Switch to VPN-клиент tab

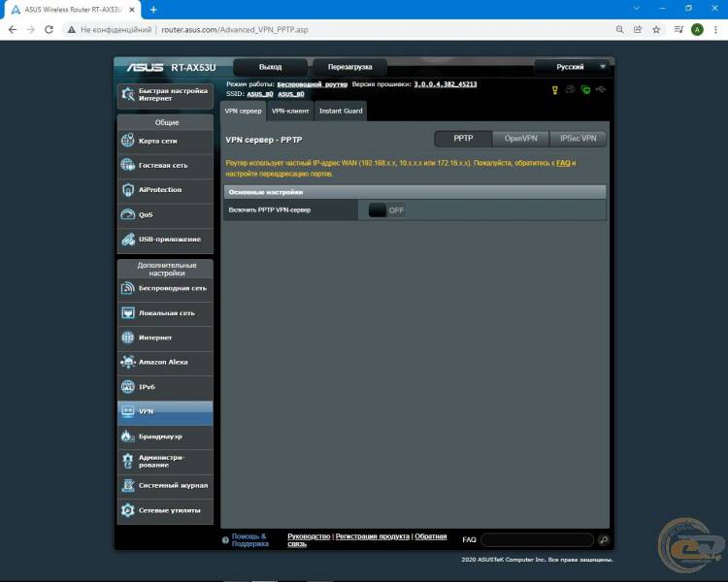pos(290,111)
